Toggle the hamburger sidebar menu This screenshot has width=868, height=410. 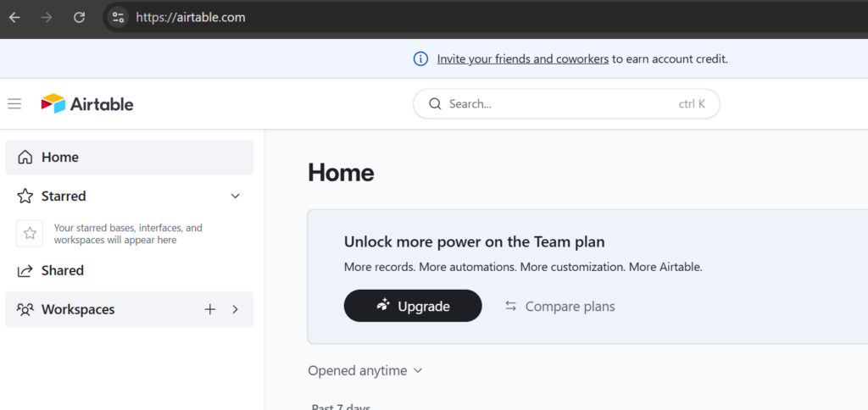point(14,103)
